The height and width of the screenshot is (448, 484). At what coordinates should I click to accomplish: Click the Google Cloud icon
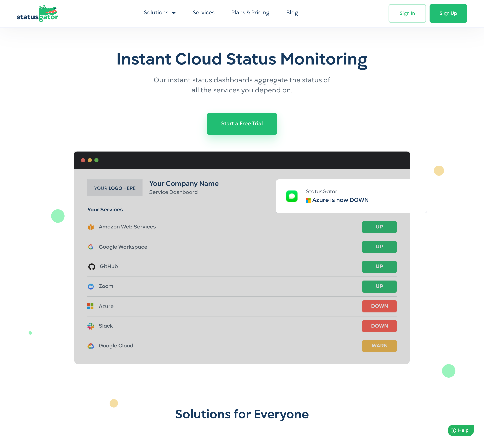(91, 346)
